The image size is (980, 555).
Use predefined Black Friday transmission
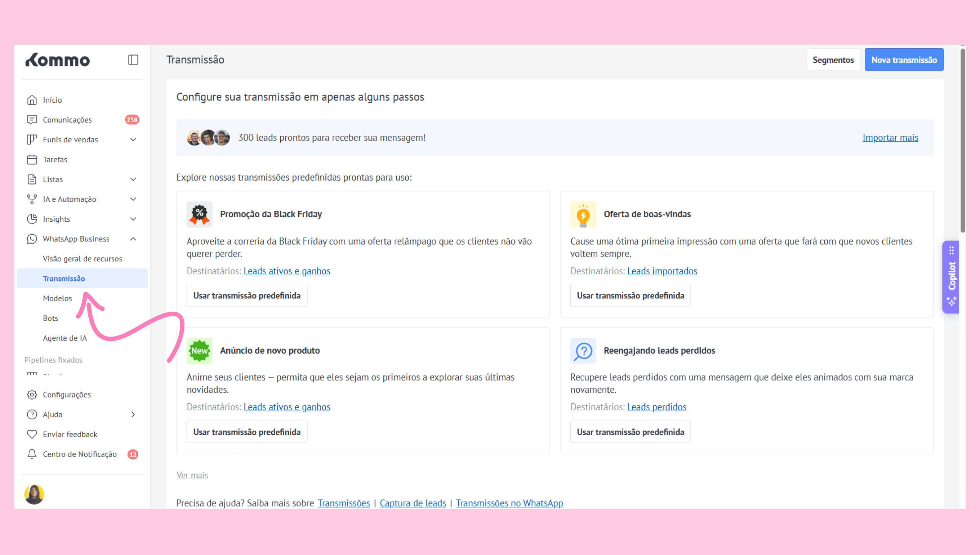[247, 296]
